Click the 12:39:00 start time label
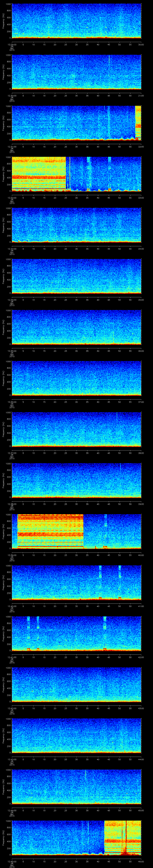The width and height of the screenshot is (153, 868). tap(12, 555)
